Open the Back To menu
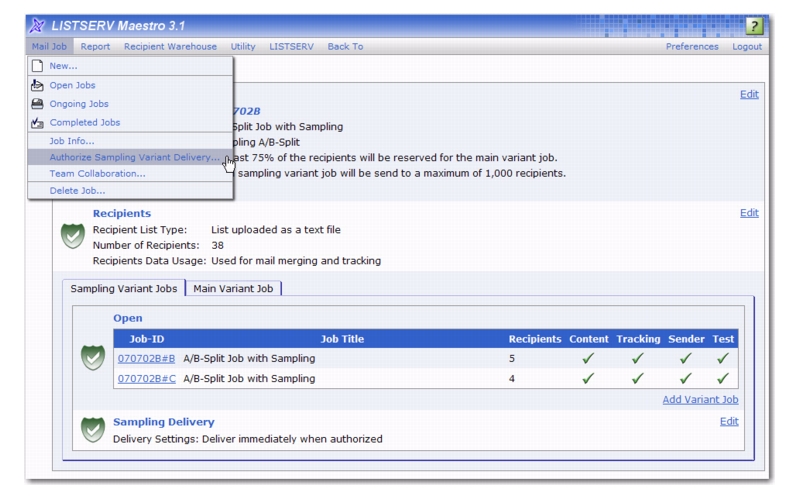The width and height of the screenshot is (796, 503). 345,46
